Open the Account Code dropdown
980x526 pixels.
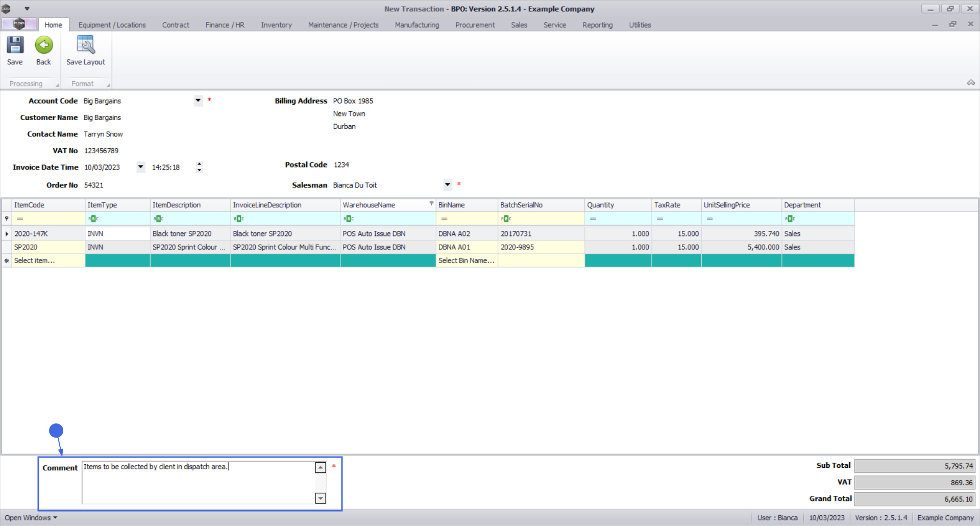click(x=198, y=101)
